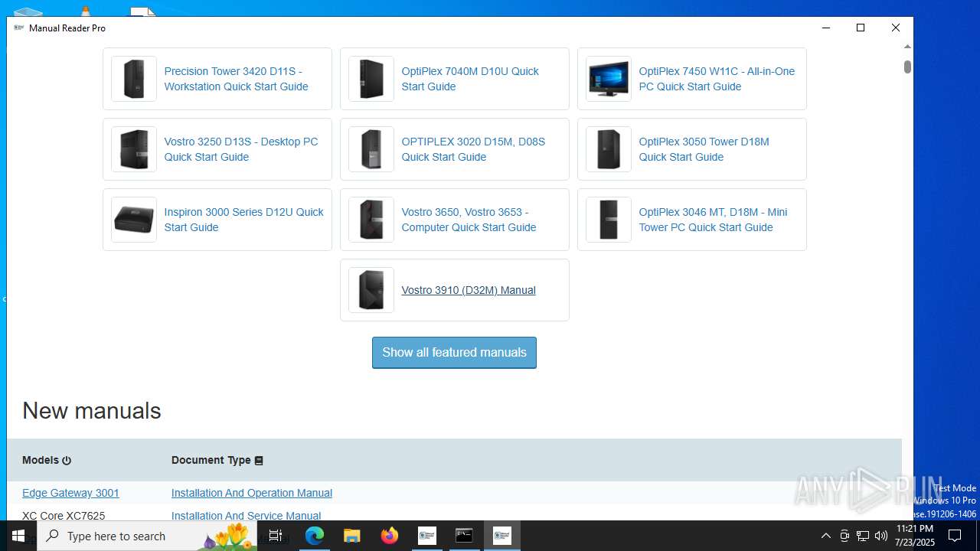Click the Models column power icon

(x=67, y=461)
